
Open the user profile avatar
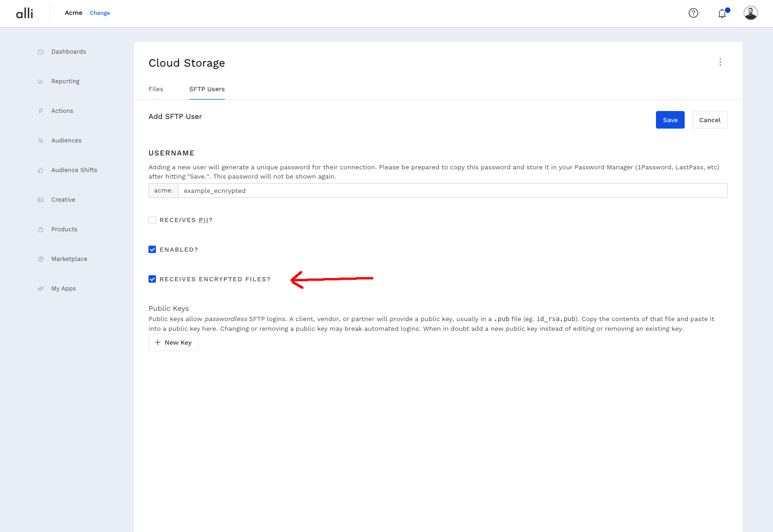750,13
